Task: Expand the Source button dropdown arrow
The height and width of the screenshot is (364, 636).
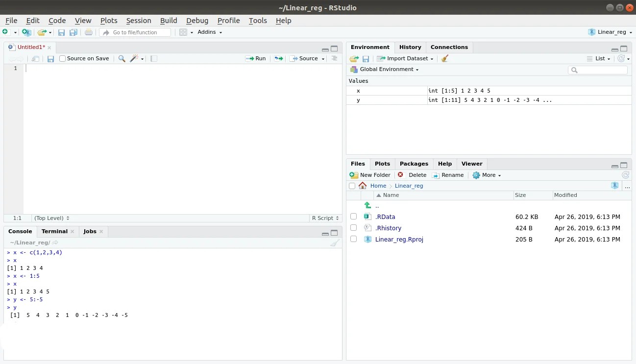Action: click(323, 59)
